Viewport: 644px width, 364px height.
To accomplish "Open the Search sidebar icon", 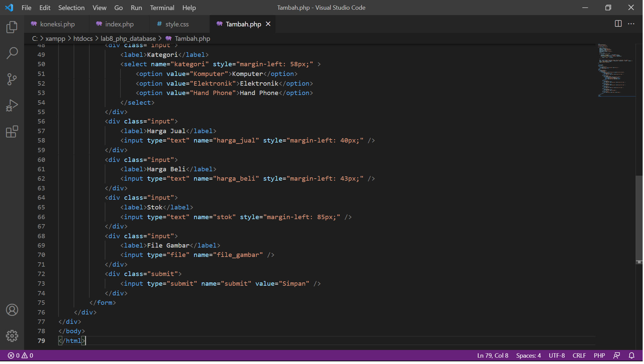I will click(x=12, y=53).
